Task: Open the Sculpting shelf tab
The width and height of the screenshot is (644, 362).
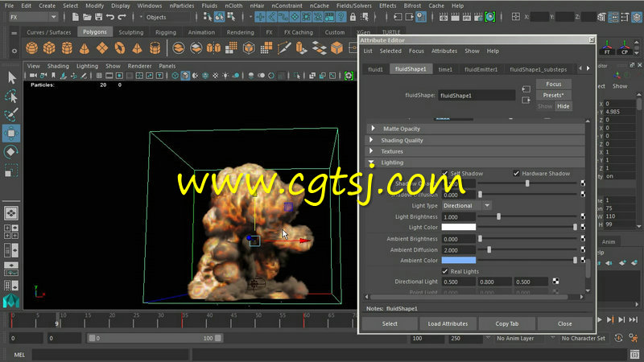Action: [131, 32]
